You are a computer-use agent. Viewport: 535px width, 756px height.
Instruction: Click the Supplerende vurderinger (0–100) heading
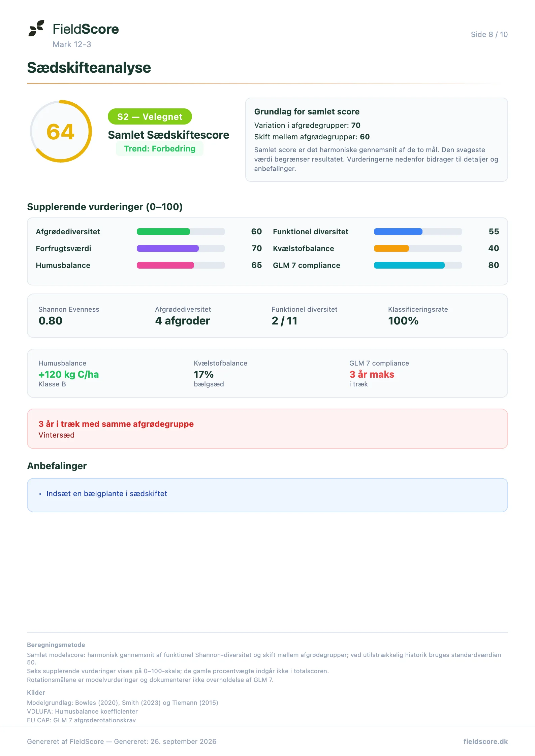[x=105, y=207]
